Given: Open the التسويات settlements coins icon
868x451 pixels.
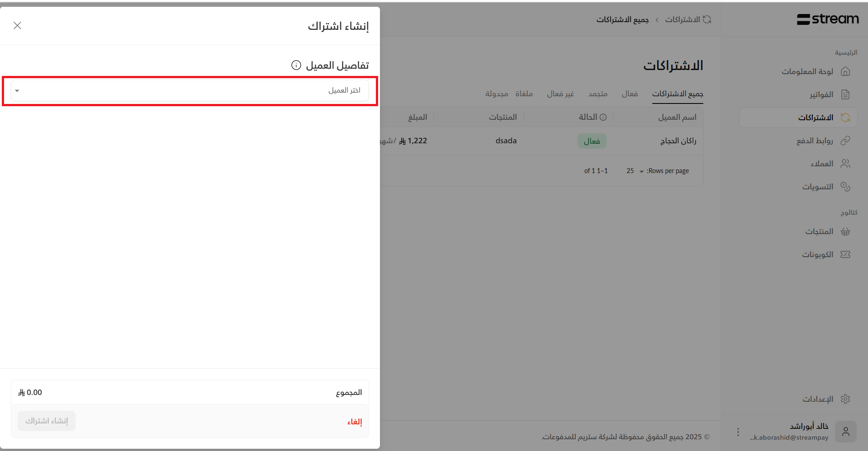Looking at the screenshot, I should (845, 187).
